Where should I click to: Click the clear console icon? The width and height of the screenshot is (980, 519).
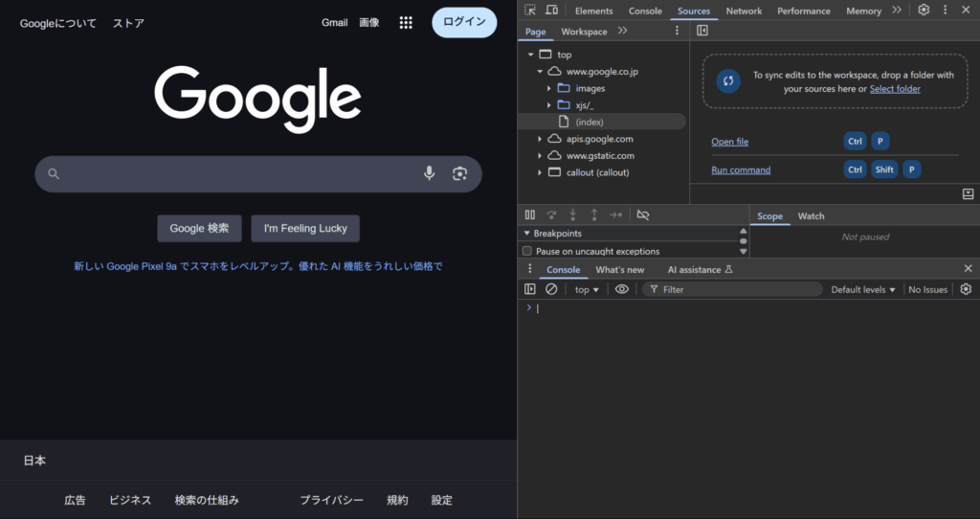pos(551,289)
